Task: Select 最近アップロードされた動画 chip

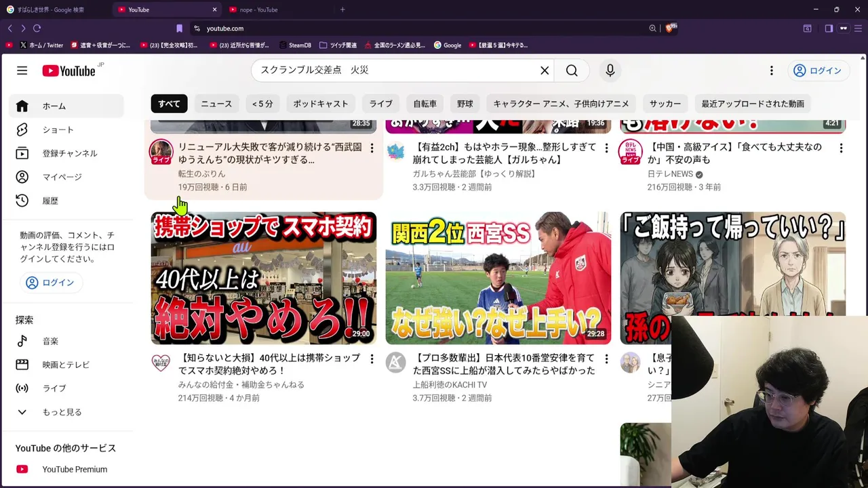Action: pyautogui.click(x=753, y=104)
